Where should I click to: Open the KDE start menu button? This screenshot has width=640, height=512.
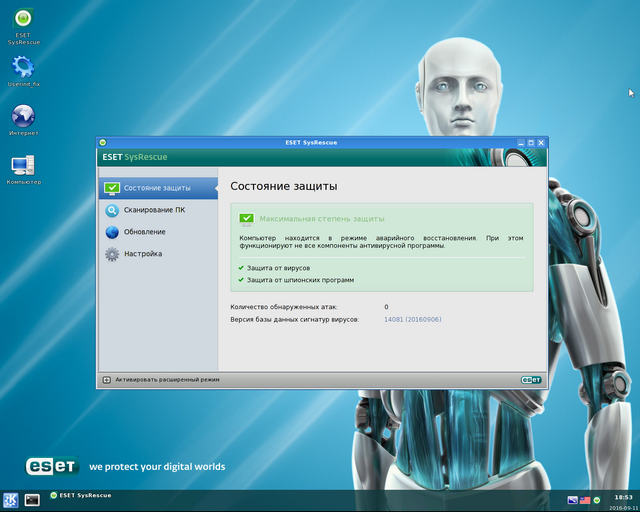point(11,499)
